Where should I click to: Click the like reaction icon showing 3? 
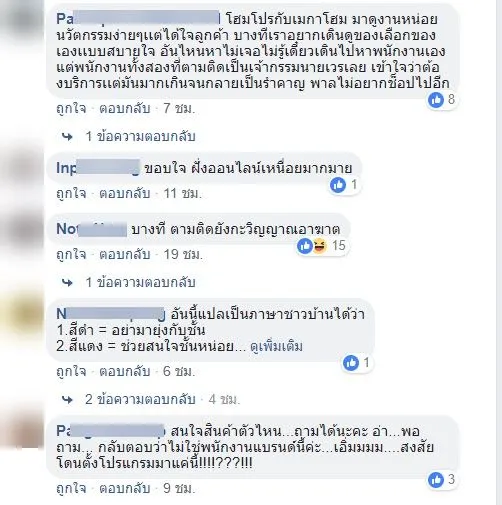(x=436, y=480)
